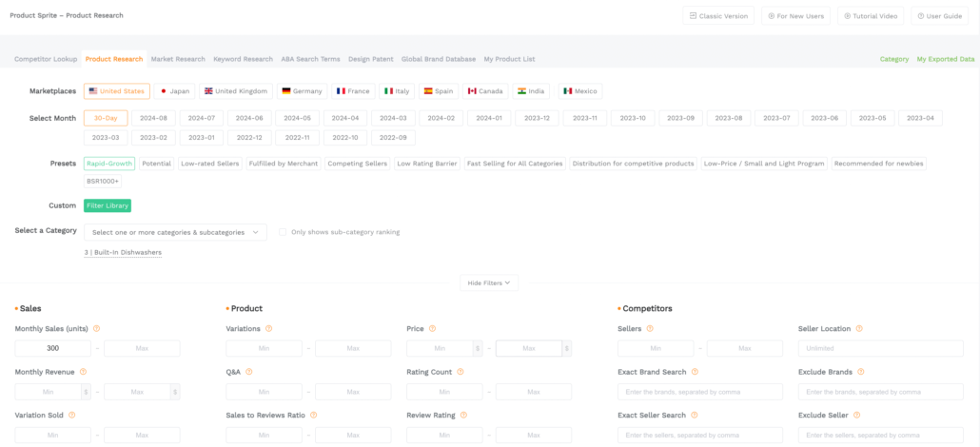
Task: Open Design Patent tab
Action: point(371,59)
